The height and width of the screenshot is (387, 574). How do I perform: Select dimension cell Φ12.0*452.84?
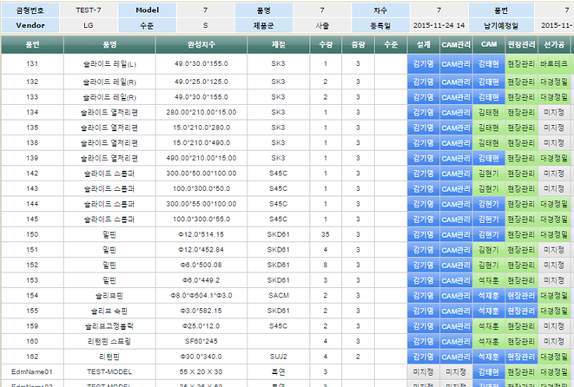coord(201,250)
